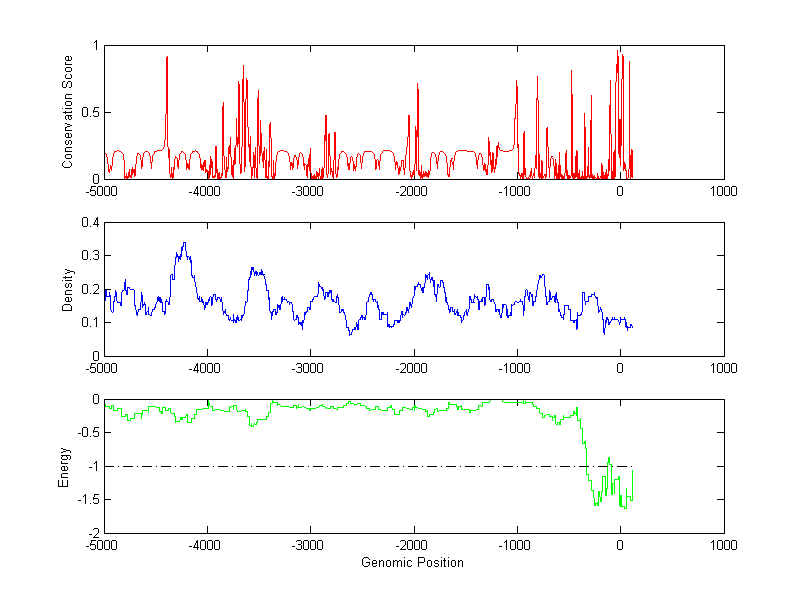
Task: Click the 0.1 tick on the density axis
Action: (90, 322)
